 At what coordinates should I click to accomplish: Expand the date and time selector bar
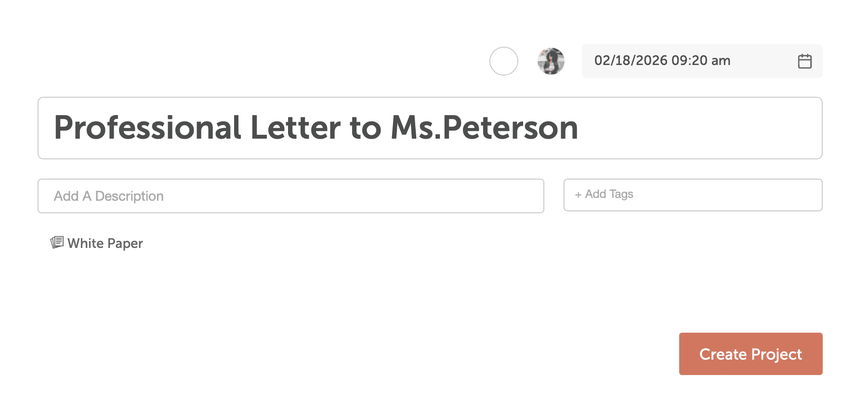click(702, 61)
